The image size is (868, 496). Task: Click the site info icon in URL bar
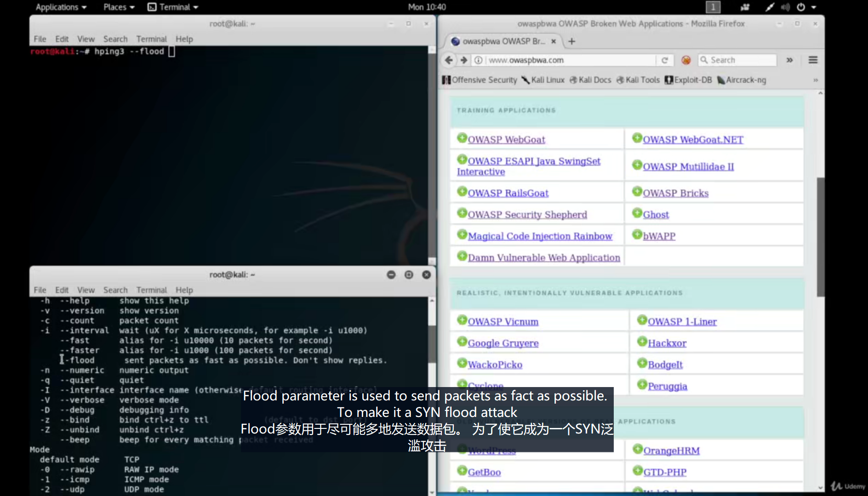click(478, 60)
